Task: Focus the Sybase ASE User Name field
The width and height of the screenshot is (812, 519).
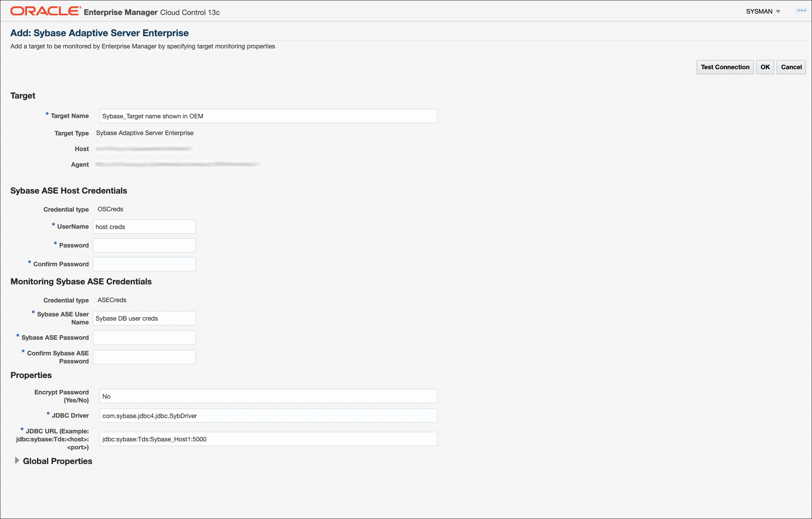Action: [x=144, y=318]
